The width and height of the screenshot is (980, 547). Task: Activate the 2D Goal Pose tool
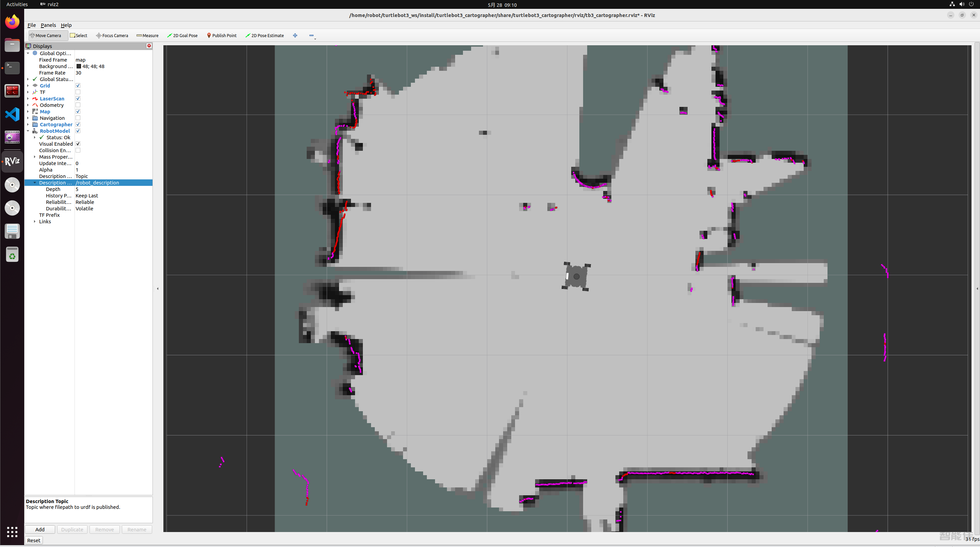(x=182, y=35)
